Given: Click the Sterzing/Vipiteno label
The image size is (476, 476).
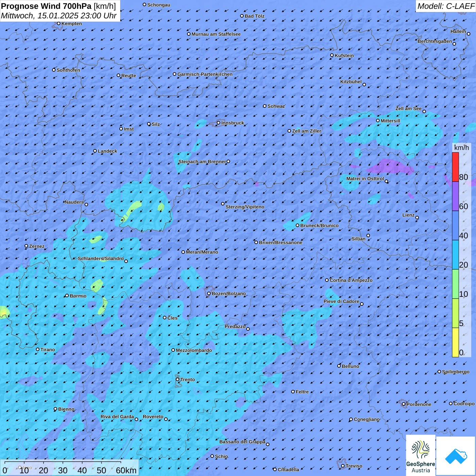Looking at the screenshot, I should pos(245,207).
